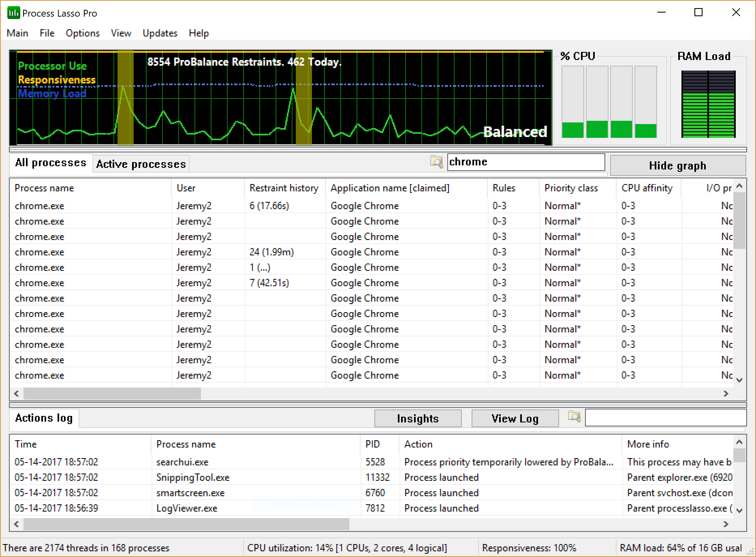Image resolution: width=756 pixels, height=557 pixels.
Task: Click the chrome search input field
Action: 525,162
